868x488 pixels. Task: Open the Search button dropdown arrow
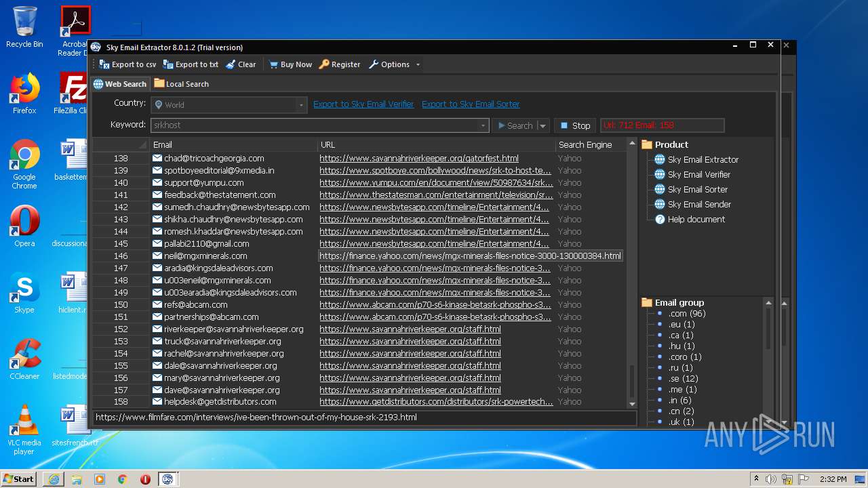point(542,125)
